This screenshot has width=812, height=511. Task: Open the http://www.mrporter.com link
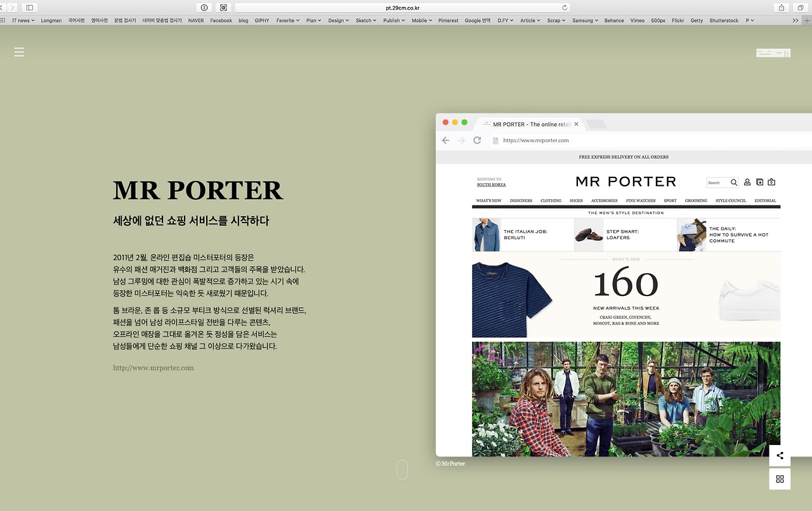pyautogui.click(x=154, y=368)
